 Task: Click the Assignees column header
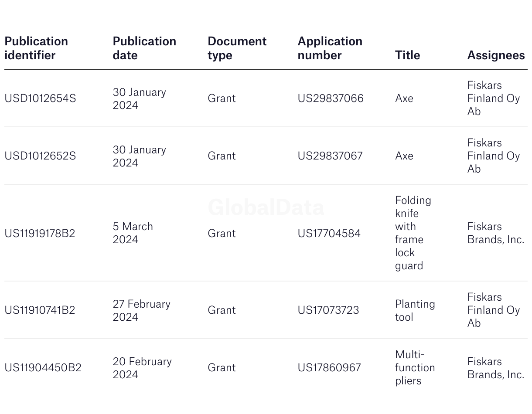[496, 55]
